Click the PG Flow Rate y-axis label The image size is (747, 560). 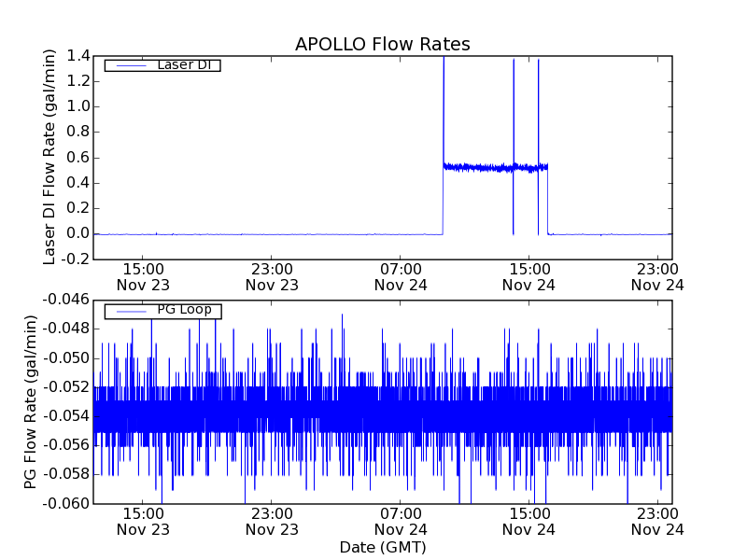click(x=31, y=401)
